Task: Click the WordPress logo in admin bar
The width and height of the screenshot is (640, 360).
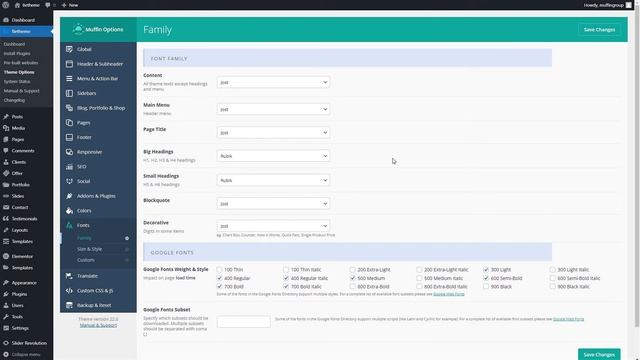Action: pyautogui.click(x=5, y=5)
